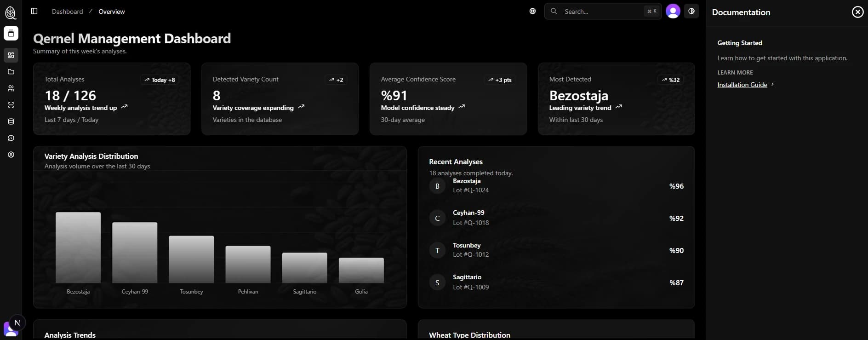Open the globe language selector
This screenshot has height=340, width=868.
pyautogui.click(x=532, y=11)
